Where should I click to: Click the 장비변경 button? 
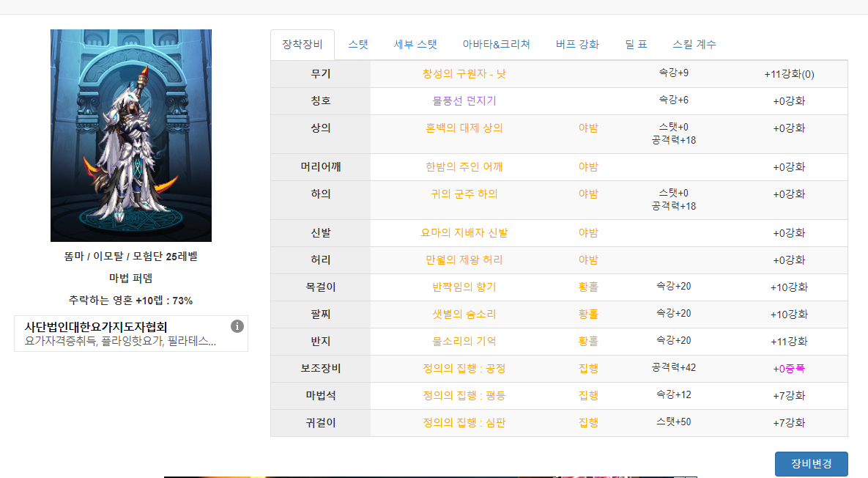[811, 463]
